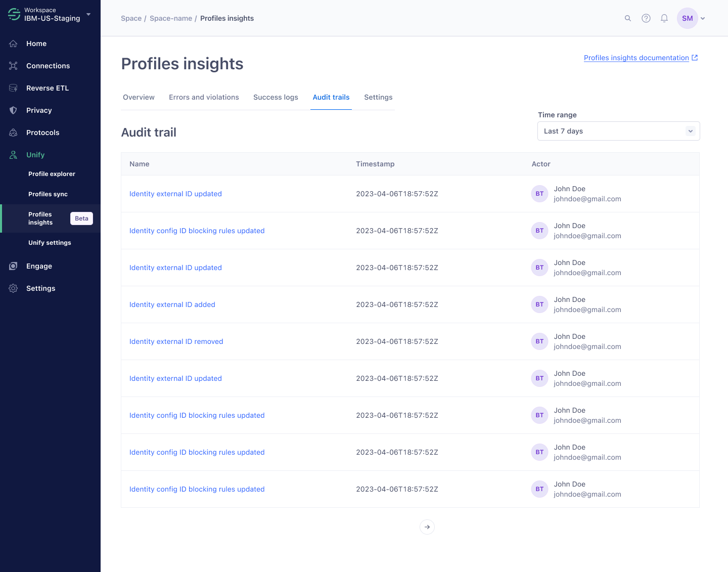Switch to the Overview tab

(x=139, y=97)
